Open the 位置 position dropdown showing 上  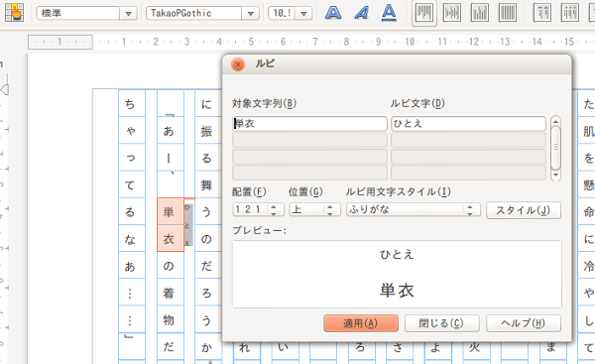[314, 209]
